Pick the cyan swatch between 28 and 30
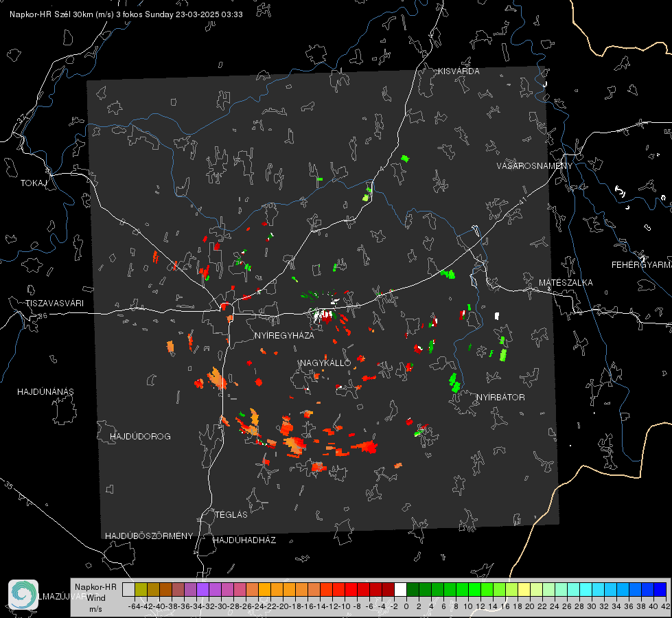 [x=586, y=589]
